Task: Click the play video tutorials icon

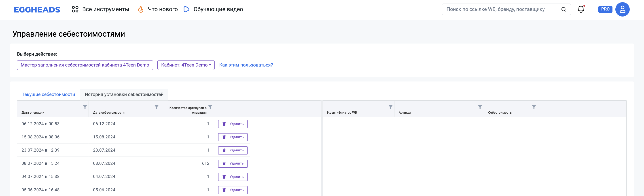Action: pos(186,9)
